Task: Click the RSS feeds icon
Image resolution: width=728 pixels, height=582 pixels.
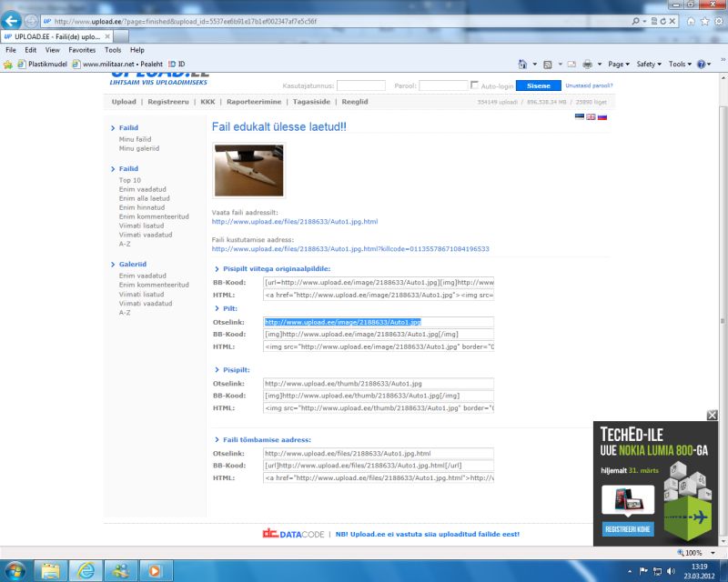Action: tap(547, 65)
